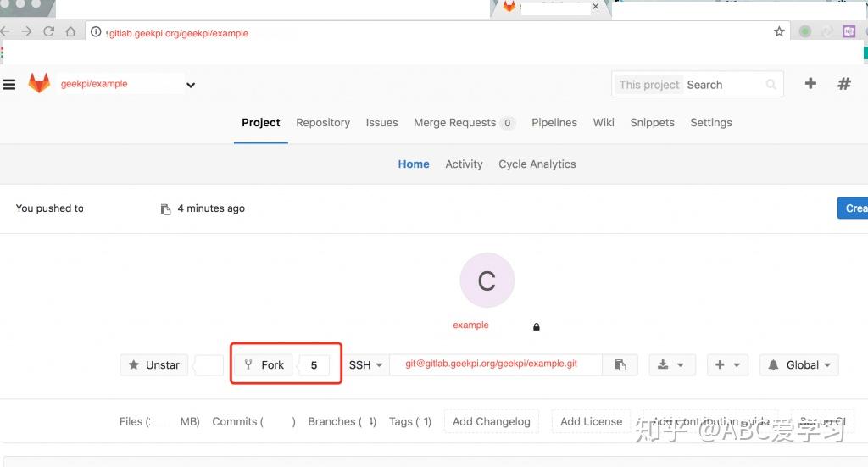
Task: Open the Repository tab
Action: [x=323, y=123]
